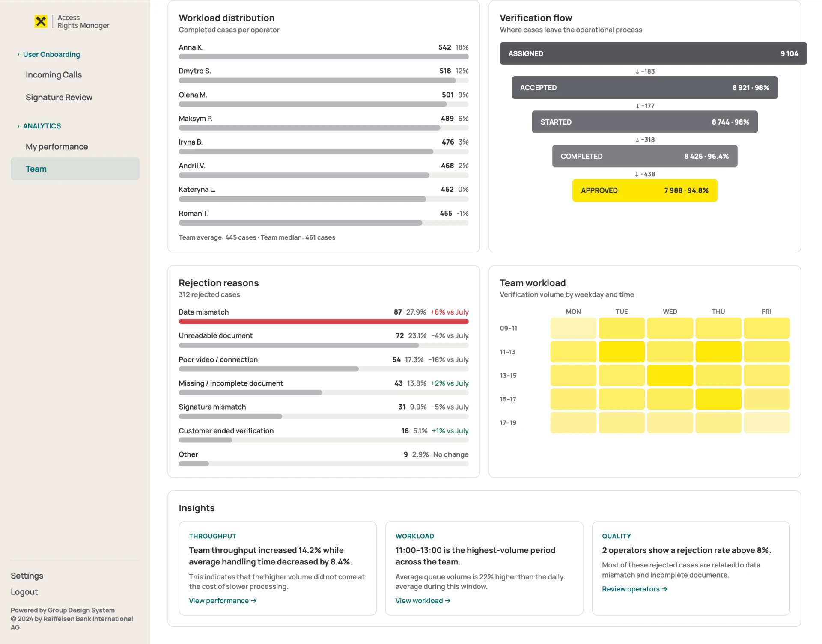This screenshot has height=644, width=822.
Task: Open Settings
Action: coord(27,576)
